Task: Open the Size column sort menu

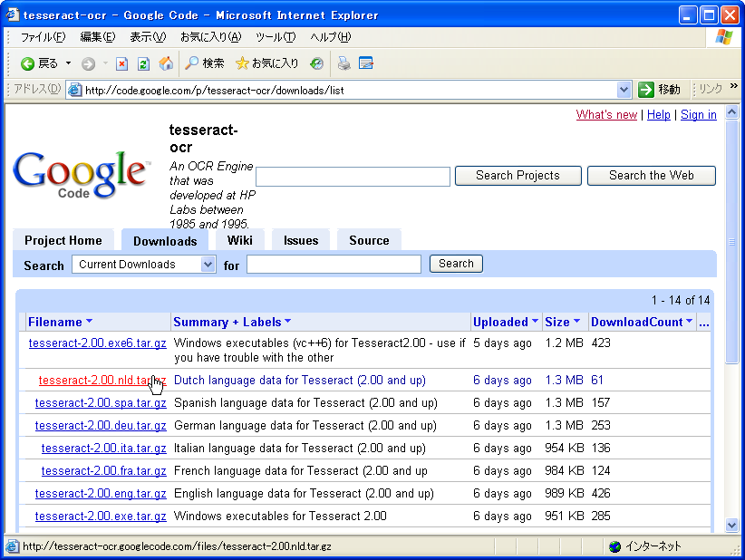Action: tap(576, 322)
